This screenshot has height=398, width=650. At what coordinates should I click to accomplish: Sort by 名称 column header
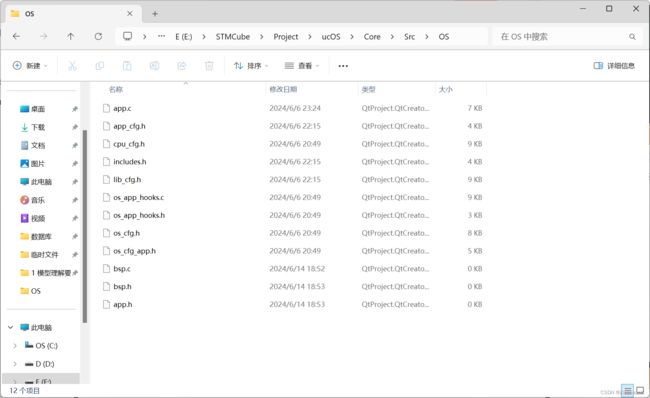116,89
